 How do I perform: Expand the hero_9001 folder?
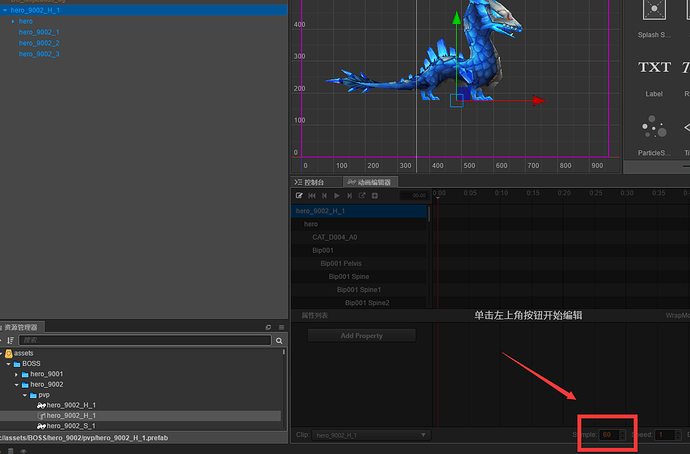pyautogui.click(x=16, y=374)
